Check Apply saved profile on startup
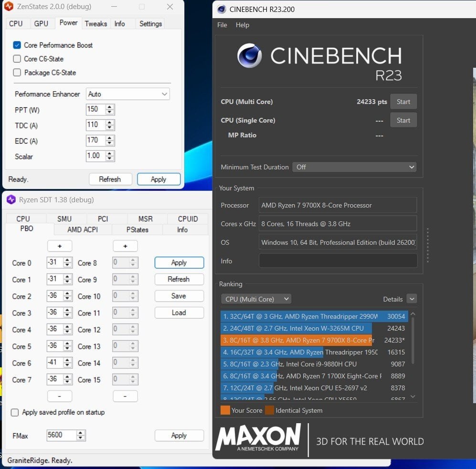Image resolution: width=476 pixels, height=469 pixels. pos(15,412)
